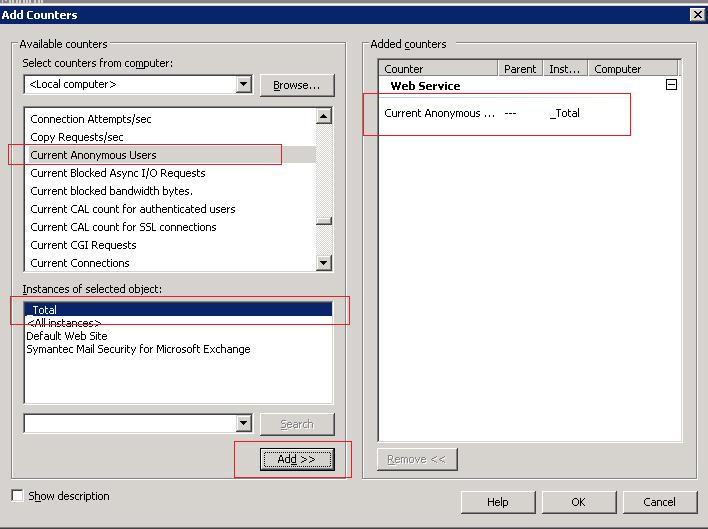The image size is (708, 529).
Task: Select Current CGI Requests counter
Action: click(x=172, y=246)
